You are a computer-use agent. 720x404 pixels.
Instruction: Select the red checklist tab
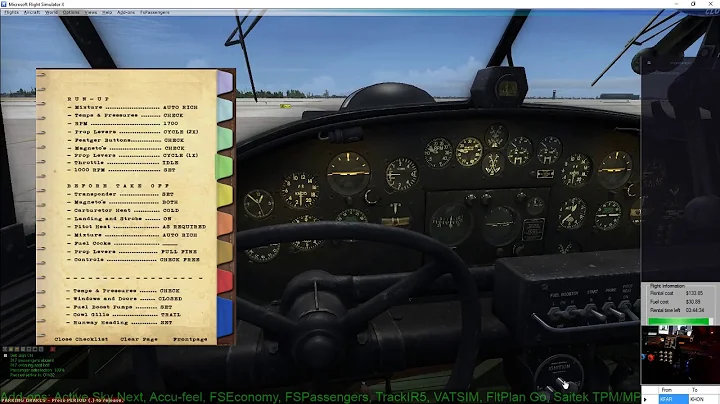coord(225,281)
